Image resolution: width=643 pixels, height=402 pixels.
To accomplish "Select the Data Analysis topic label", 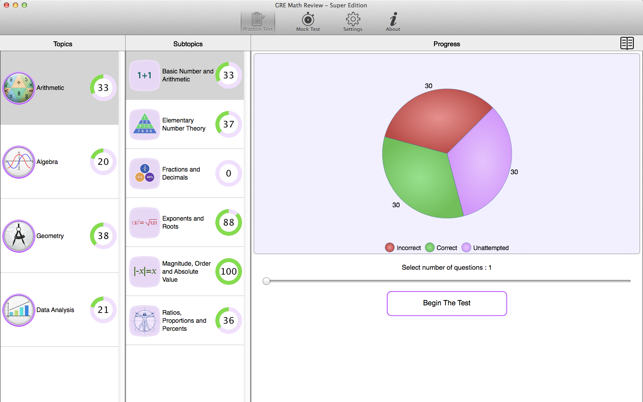I will pos(55,310).
